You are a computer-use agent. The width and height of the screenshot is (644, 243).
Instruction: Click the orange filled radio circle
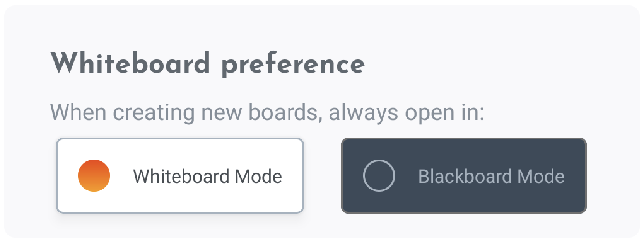click(94, 176)
